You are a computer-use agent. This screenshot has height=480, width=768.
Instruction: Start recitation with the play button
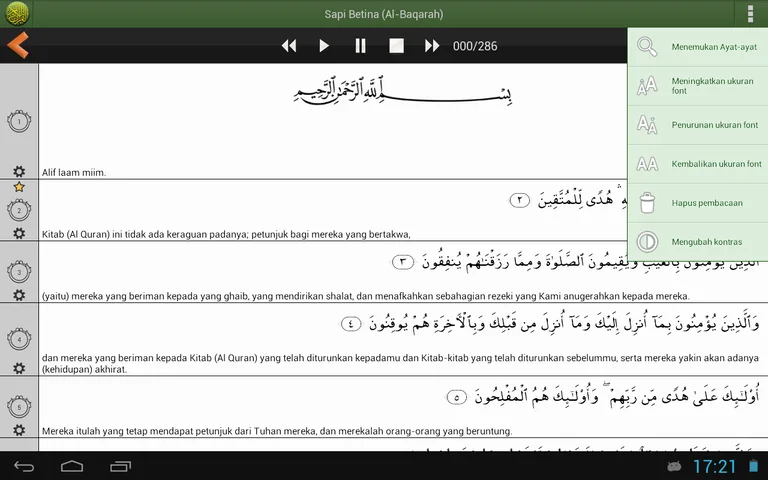(324, 46)
